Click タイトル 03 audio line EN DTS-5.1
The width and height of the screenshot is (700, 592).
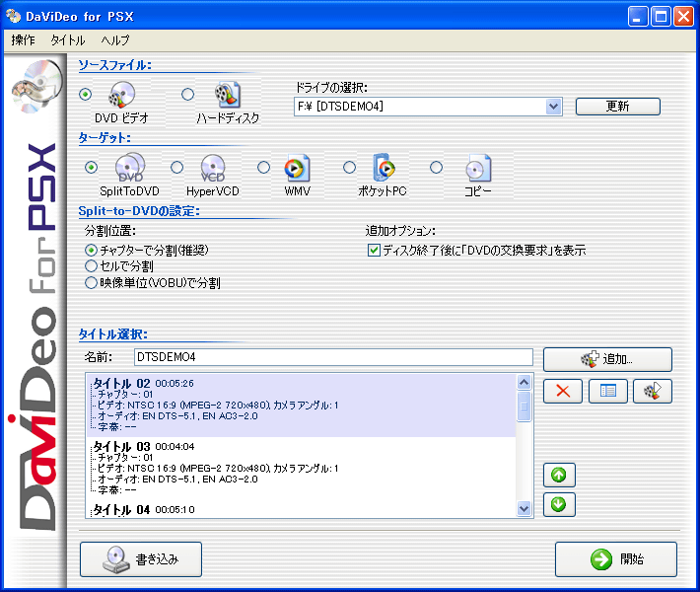[177, 479]
